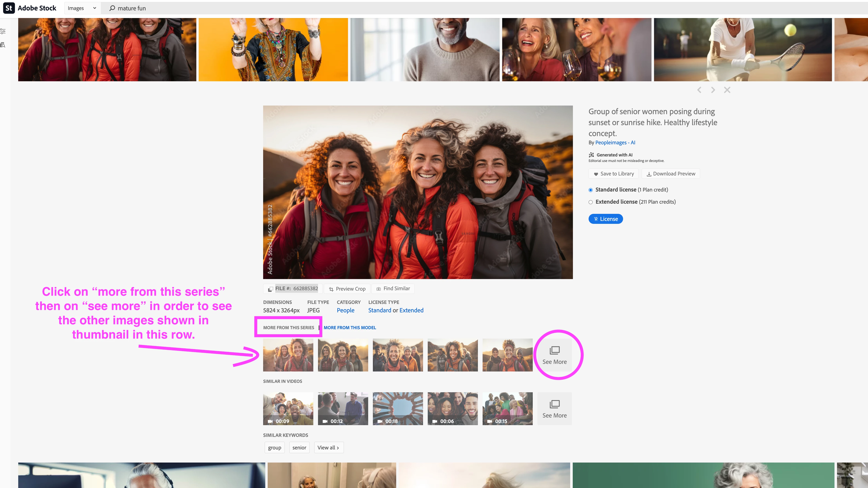The image size is (868, 488).
Task: Click See More in the series row
Action: pyautogui.click(x=554, y=355)
